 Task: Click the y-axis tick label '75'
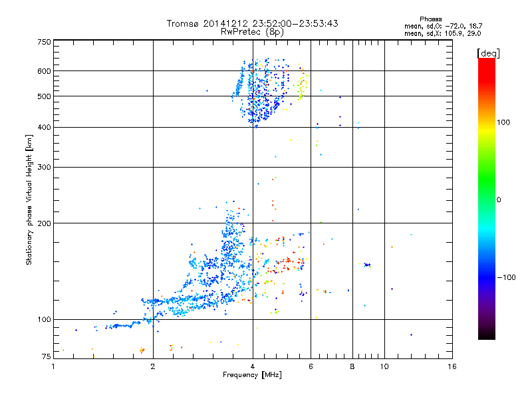pos(47,356)
